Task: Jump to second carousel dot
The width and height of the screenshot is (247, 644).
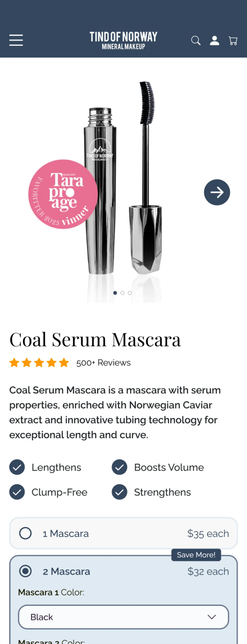Action: point(122,293)
